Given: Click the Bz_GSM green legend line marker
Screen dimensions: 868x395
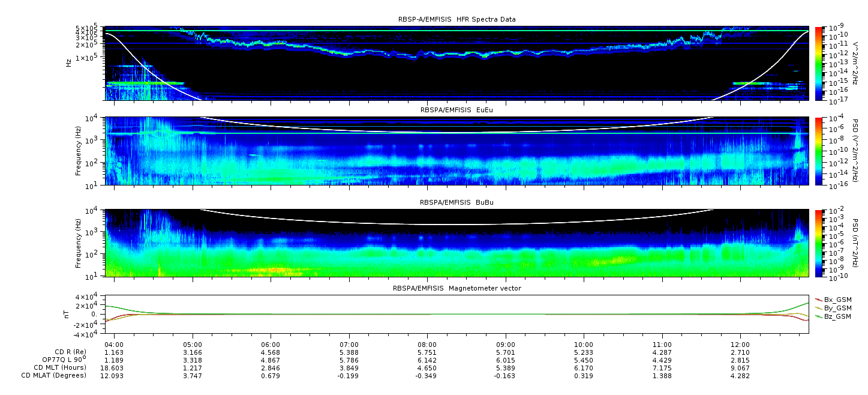Looking at the screenshot, I should tap(819, 316).
